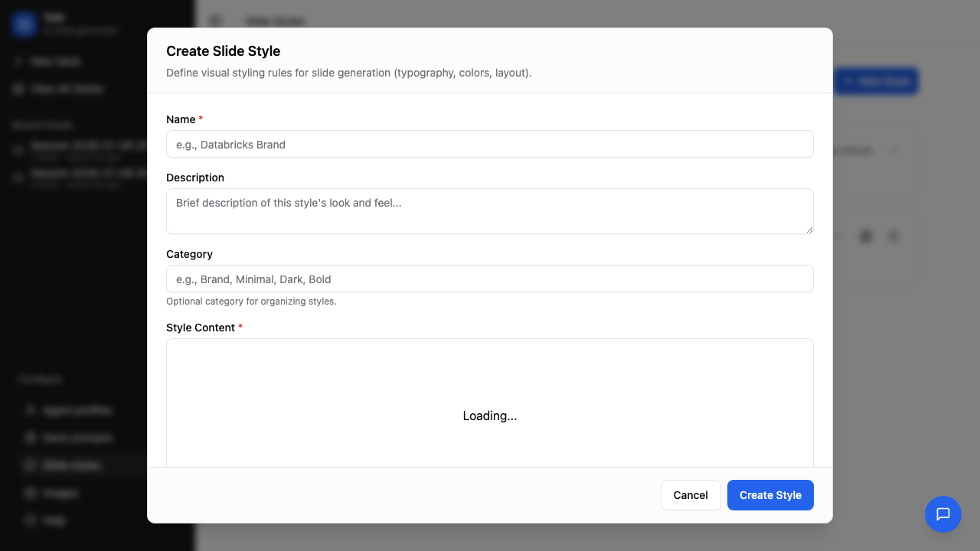The height and width of the screenshot is (551, 980).
Task: Open the View all Decks list
Action: [67, 89]
